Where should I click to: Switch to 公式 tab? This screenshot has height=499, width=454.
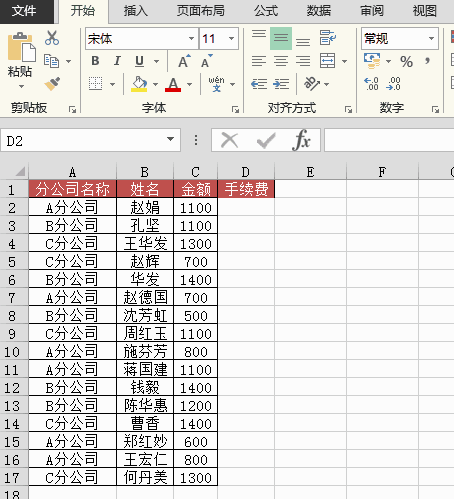coord(266,11)
